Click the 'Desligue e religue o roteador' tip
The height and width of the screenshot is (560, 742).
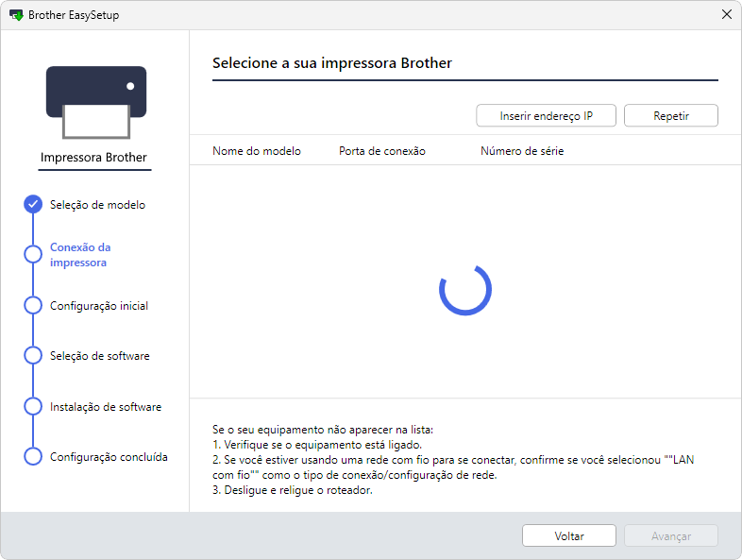[293, 490]
